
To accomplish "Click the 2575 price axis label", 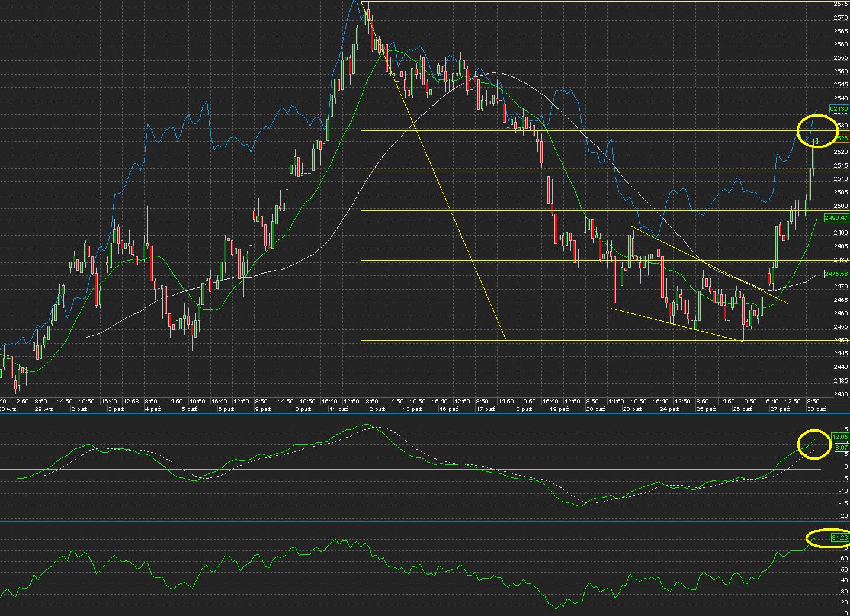I will click(840, 4).
